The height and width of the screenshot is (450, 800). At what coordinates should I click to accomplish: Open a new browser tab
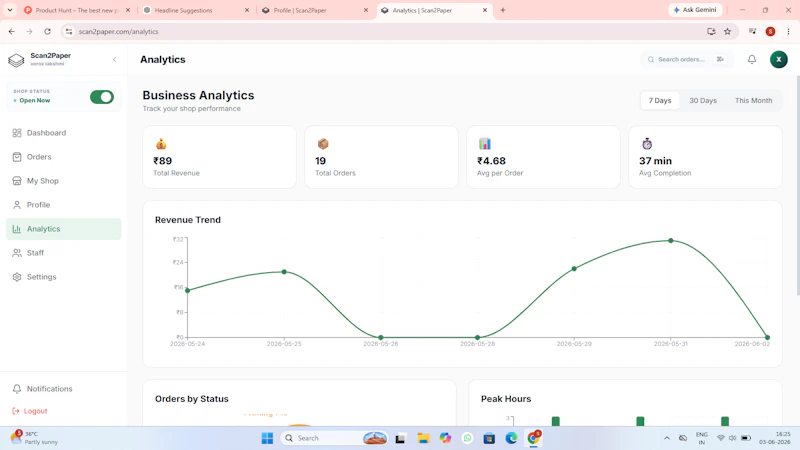tap(503, 10)
